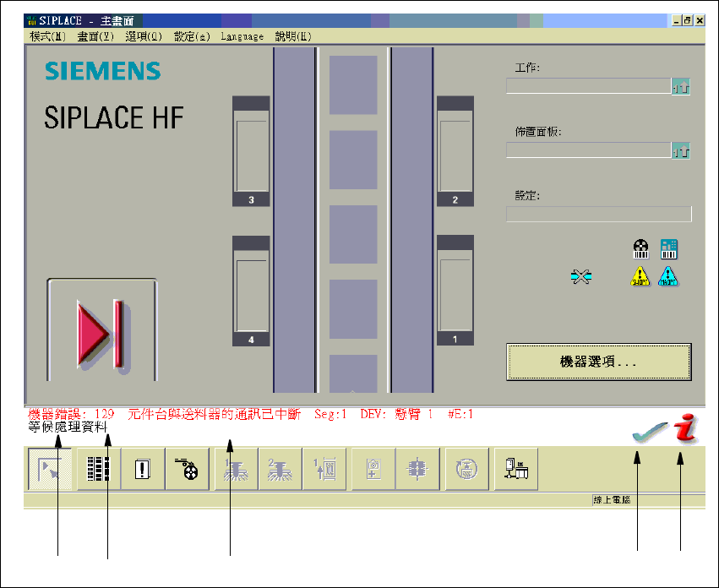
Task: Select feeder table 1
Action: [x=455, y=291]
